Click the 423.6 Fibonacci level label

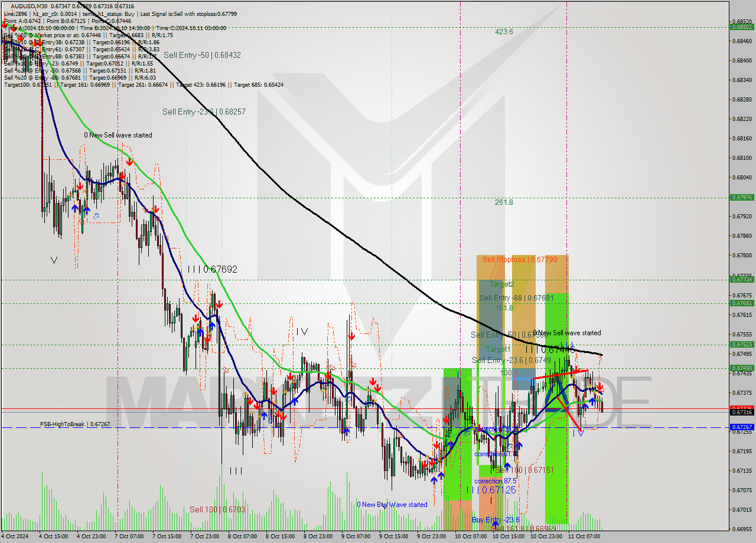504,32
